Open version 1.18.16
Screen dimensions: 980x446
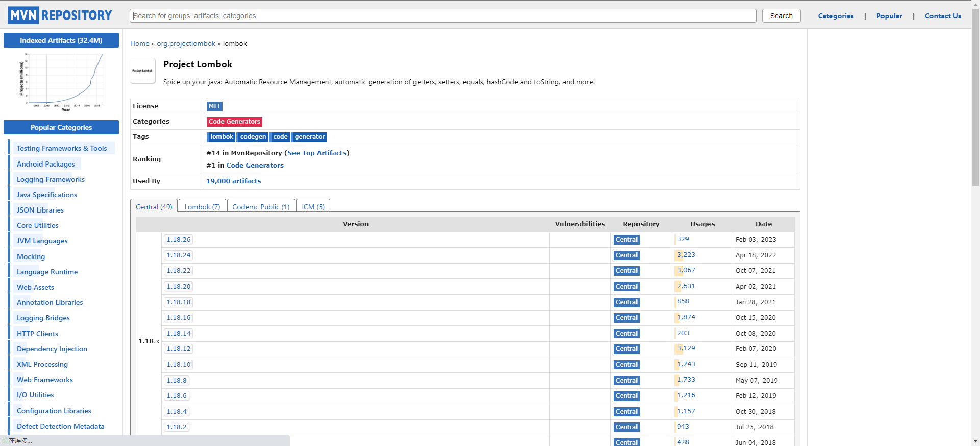point(179,318)
